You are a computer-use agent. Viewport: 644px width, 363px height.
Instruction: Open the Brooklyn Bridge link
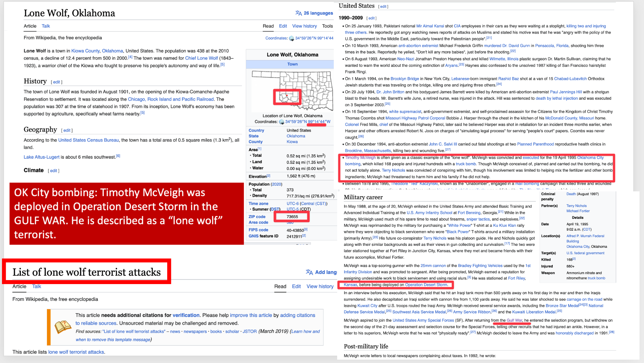[405, 79]
